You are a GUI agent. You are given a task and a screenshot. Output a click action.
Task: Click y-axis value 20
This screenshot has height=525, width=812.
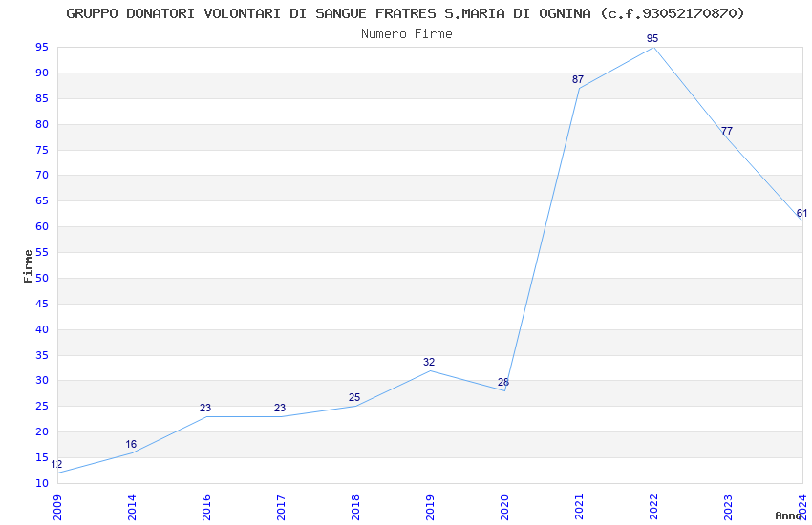(42, 431)
